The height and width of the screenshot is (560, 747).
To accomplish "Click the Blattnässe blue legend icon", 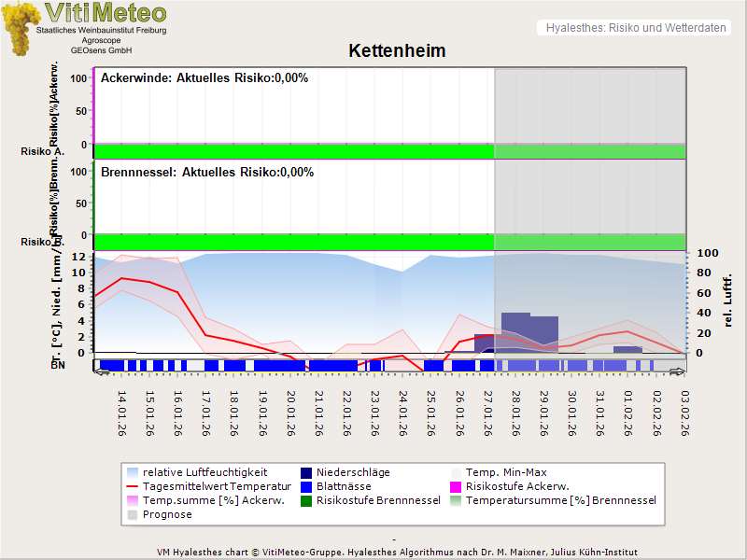I will pos(305,486).
